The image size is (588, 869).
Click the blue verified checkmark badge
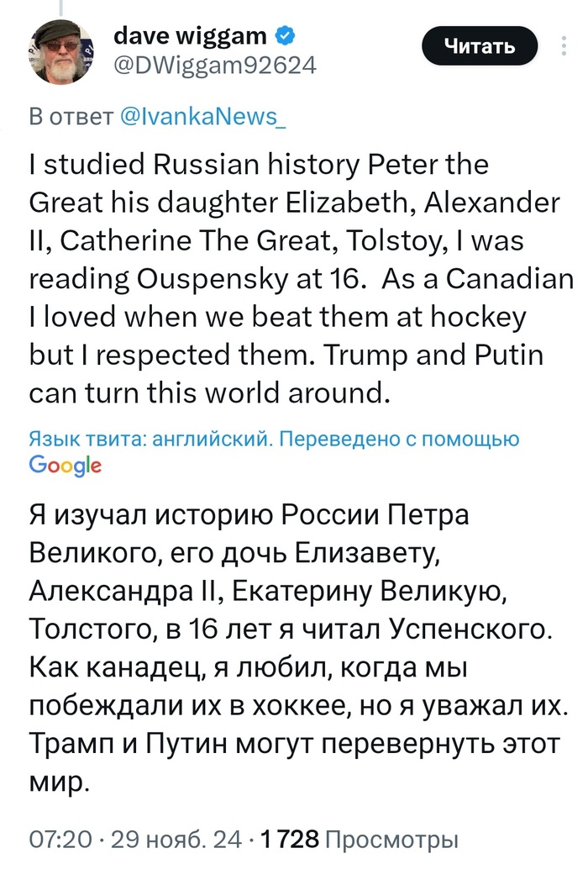(286, 36)
